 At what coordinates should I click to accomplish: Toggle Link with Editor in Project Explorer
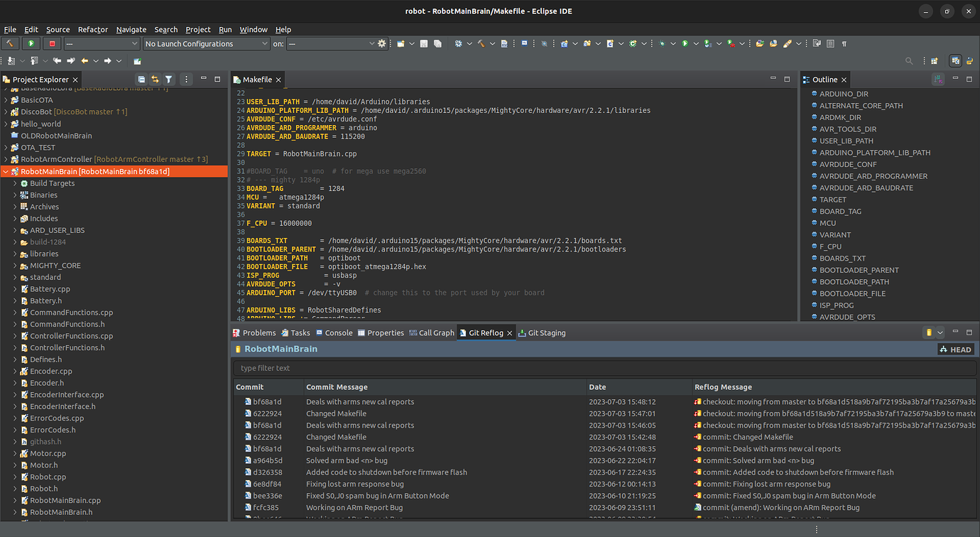click(x=155, y=79)
